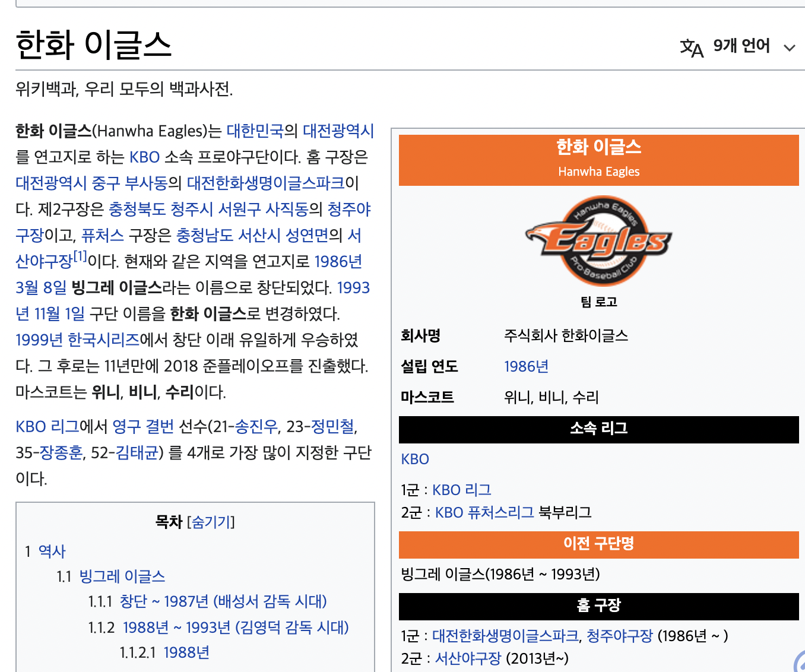Open the KBO link in the intro paragraph

point(145,157)
